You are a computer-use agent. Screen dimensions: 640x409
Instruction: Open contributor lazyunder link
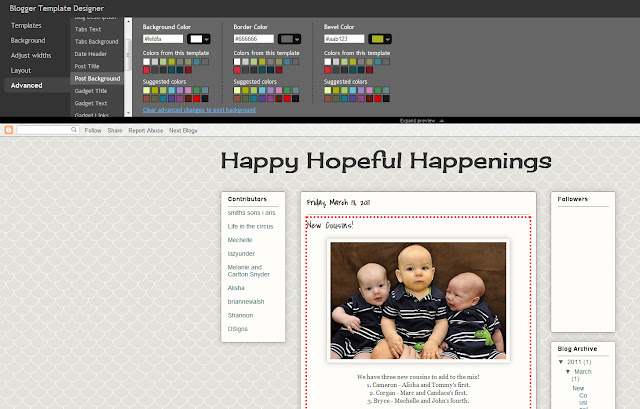(241, 253)
